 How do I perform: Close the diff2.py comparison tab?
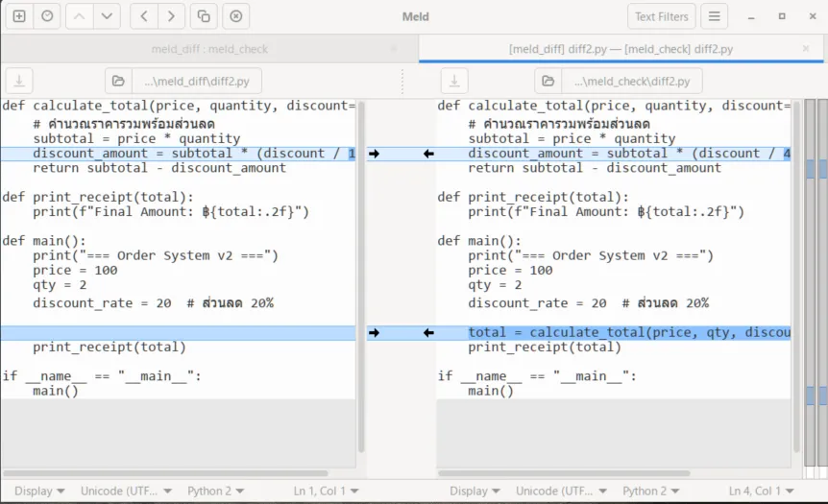tap(806, 49)
